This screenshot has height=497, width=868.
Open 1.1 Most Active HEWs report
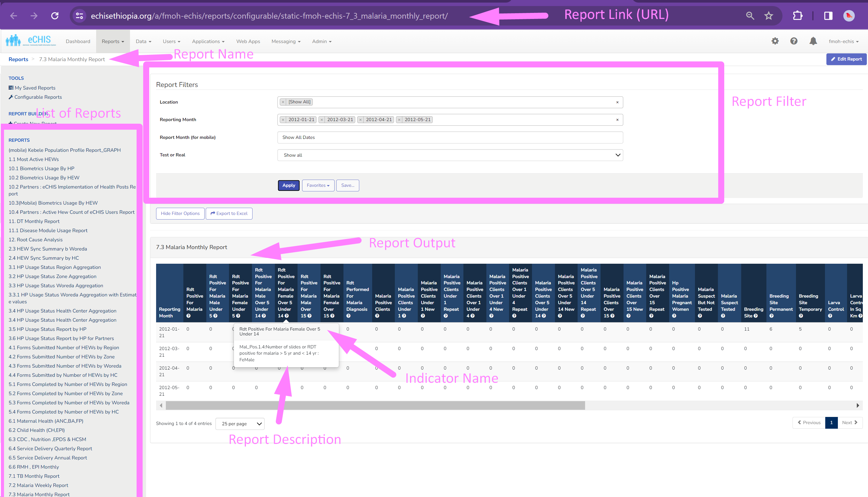pyautogui.click(x=34, y=159)
